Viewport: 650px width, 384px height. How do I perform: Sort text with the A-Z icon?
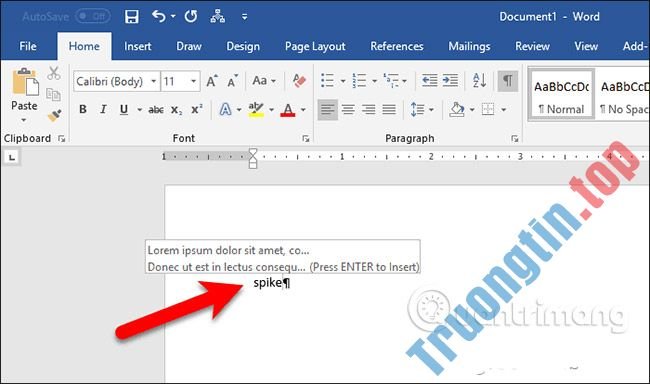[479, 80]
